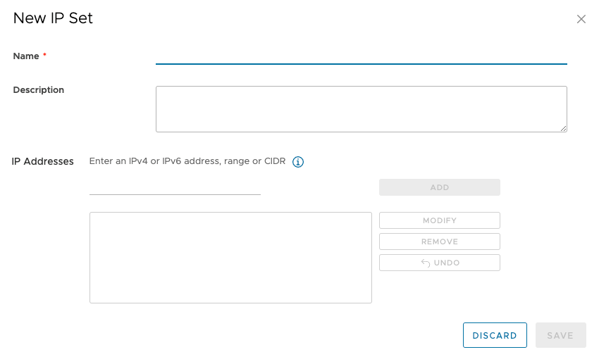Click the REMOVE button

pos(439,241)
